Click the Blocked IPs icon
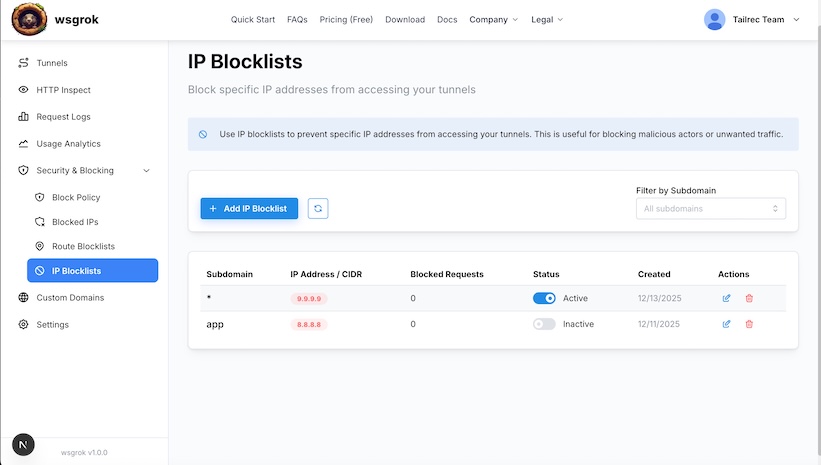Screen dimensions: 821x465 [x=39, y=222]
